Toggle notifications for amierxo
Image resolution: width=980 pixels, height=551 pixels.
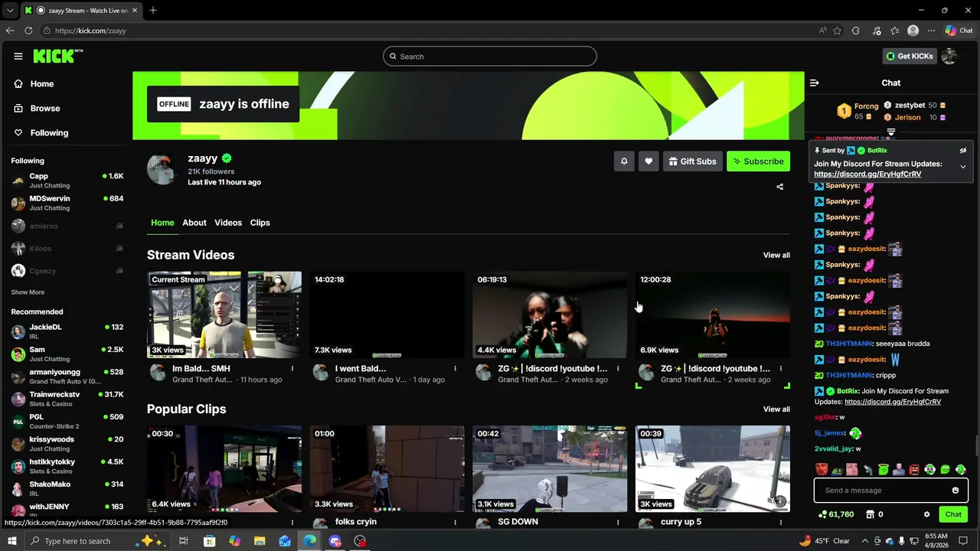coord(119,227)
